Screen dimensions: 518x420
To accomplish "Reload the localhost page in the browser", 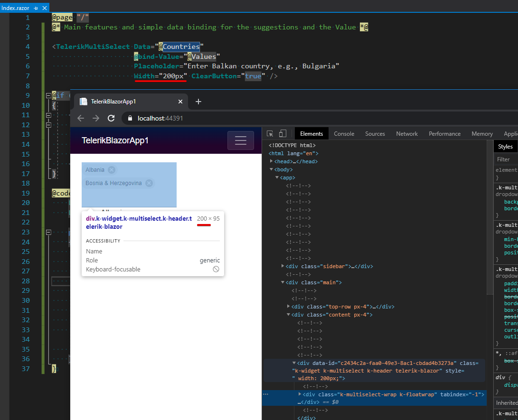I will coord(111,118).
